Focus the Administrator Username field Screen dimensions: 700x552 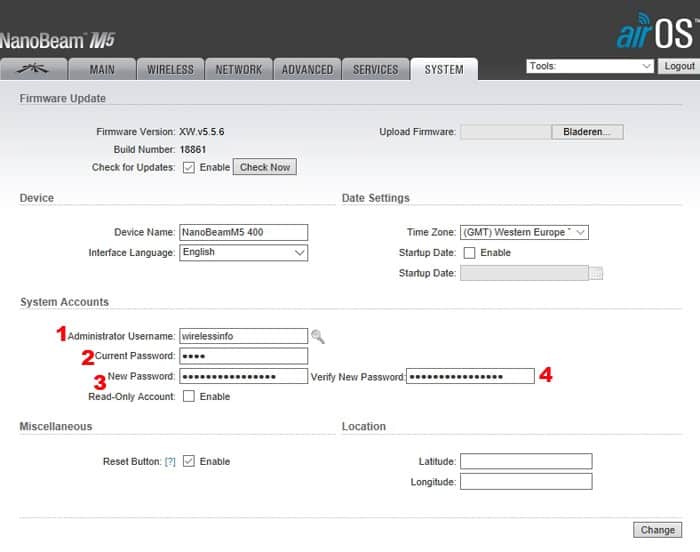[244, 336]
